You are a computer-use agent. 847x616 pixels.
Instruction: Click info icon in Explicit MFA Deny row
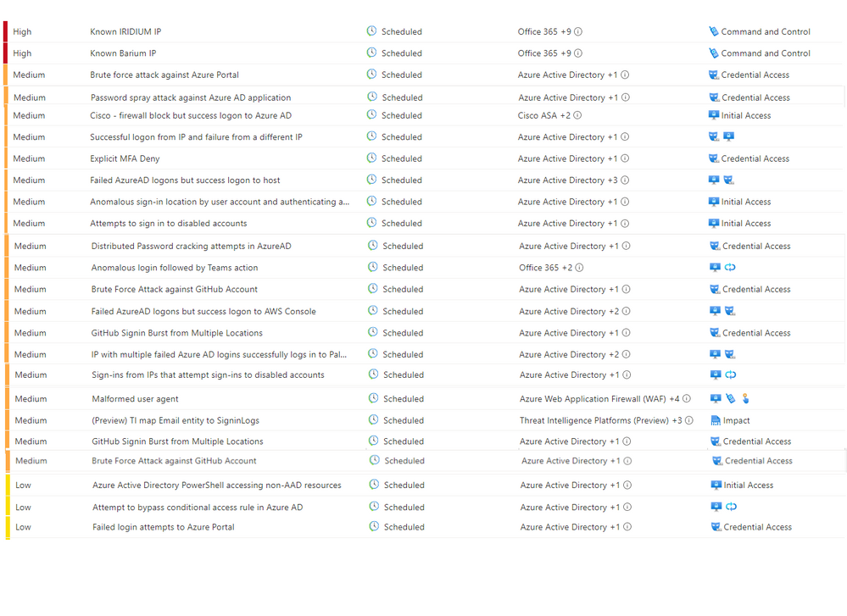click(x=625, y=158)
